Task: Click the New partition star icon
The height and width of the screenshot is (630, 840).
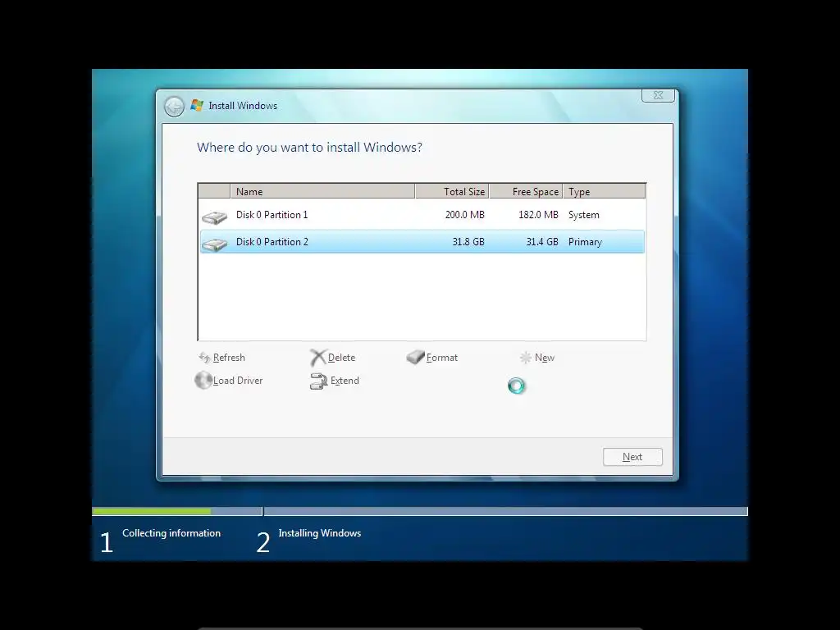Action: pyautogui.click(x=526, y=358)
